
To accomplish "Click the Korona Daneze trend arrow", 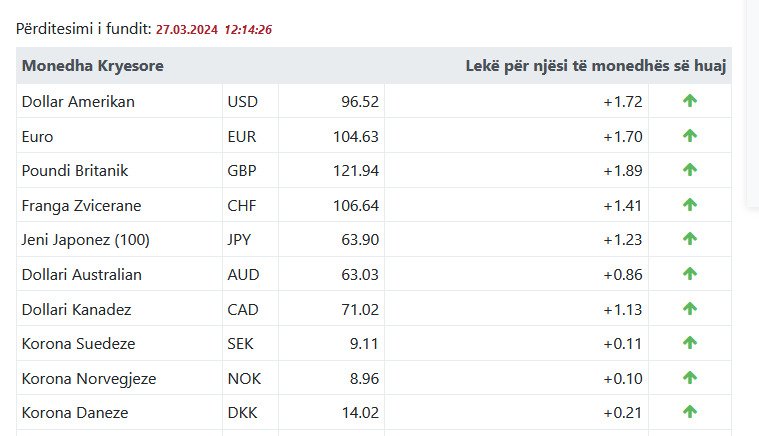I will (689, 412).
